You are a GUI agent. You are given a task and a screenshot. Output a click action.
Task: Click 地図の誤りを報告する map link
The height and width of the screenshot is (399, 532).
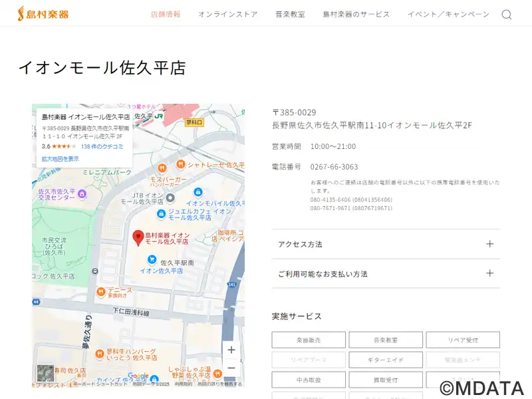click(x=219, y=384)
